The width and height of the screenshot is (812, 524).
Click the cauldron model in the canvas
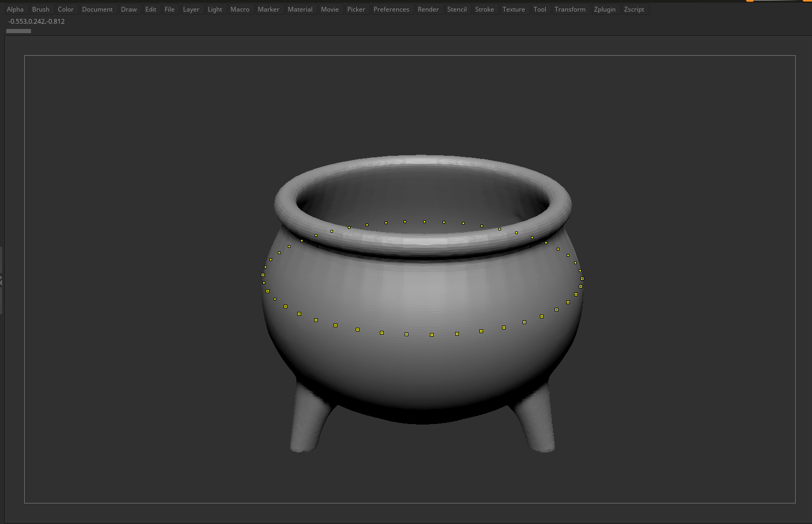[422, 304]
